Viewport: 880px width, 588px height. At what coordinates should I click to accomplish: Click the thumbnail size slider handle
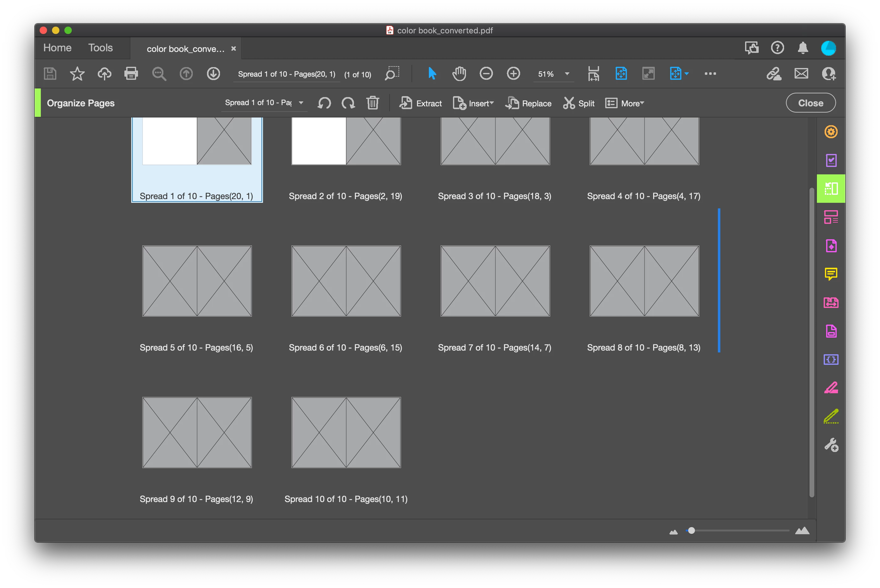[691, 530]
